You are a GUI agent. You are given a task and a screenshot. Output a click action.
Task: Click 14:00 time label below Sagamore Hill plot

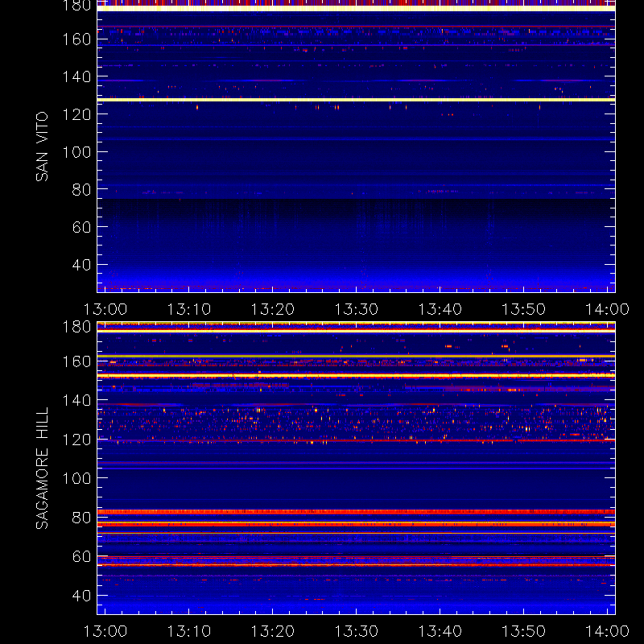coord(607,631)
